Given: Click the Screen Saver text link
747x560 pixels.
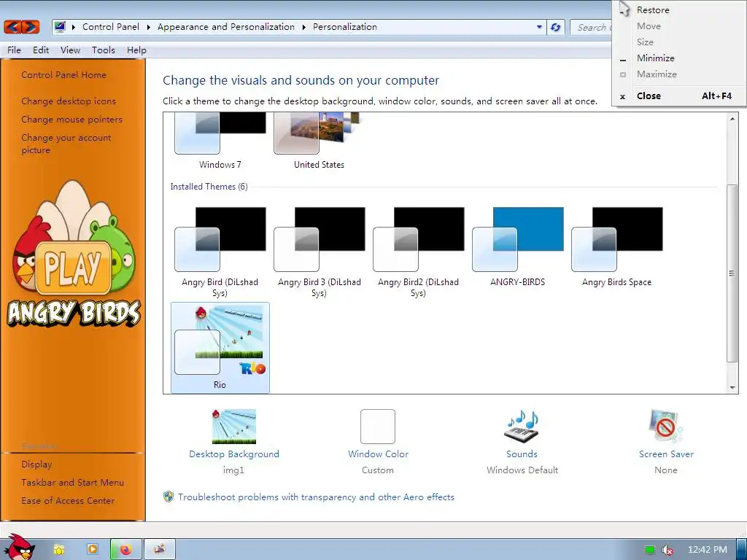Looking at the screenshot, I should click(666, 454).
